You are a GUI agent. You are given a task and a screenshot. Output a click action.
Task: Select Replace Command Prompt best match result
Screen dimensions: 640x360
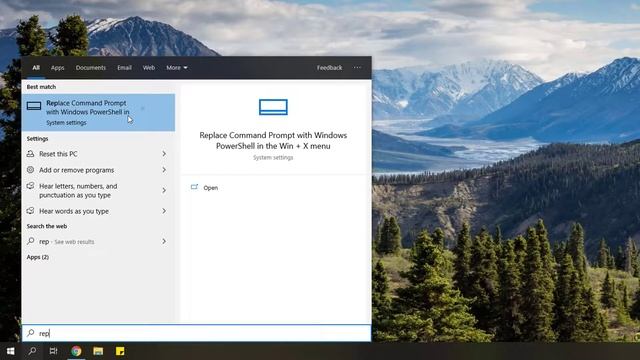[98, 113]
